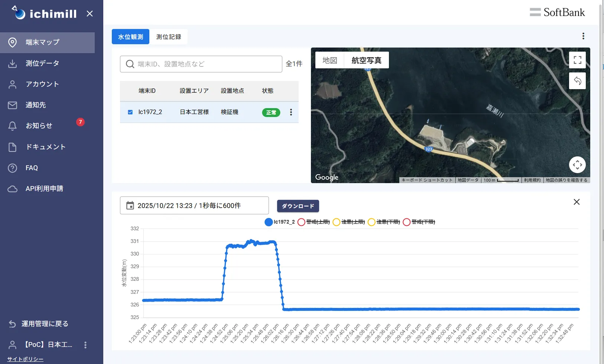This screenshot has height=364, width=604.
Task: Close the ichimill sidebar menu
Action: 90,14
